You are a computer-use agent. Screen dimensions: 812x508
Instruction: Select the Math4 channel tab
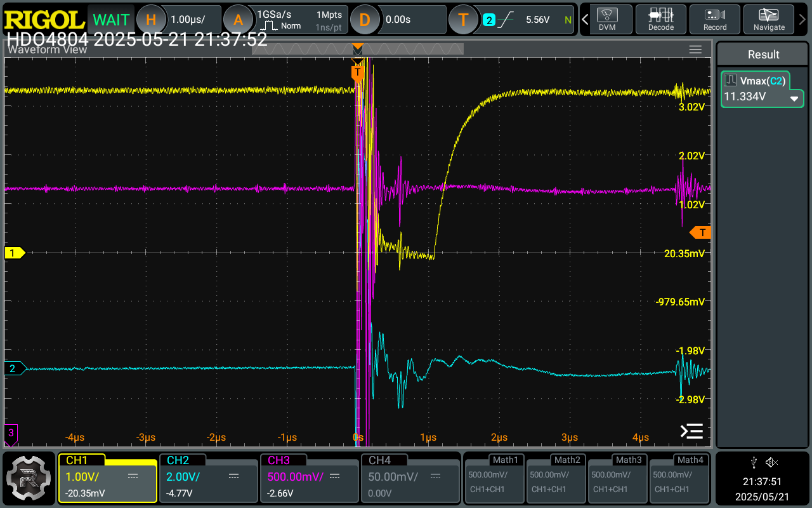point(678,478)
